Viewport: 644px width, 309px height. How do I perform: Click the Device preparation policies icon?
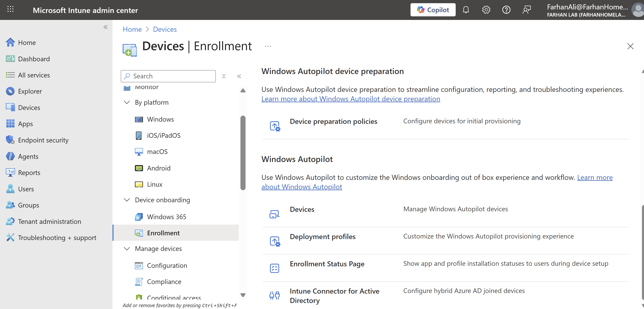pos(275,126)
